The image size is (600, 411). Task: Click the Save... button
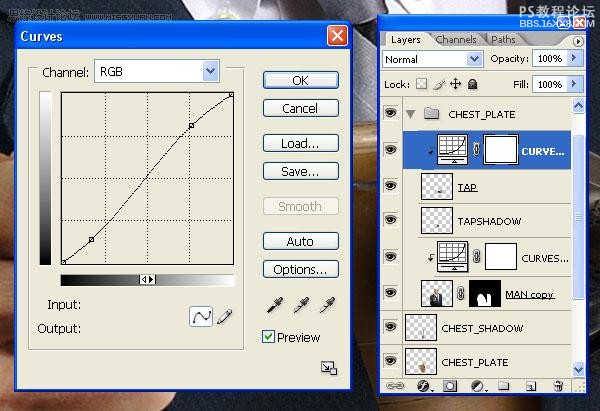301,171
